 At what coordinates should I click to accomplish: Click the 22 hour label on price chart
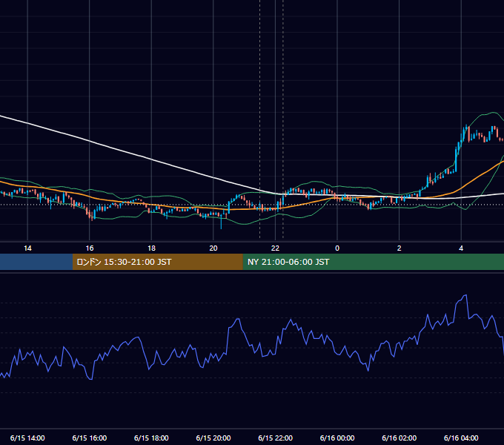tap(275, 248)
